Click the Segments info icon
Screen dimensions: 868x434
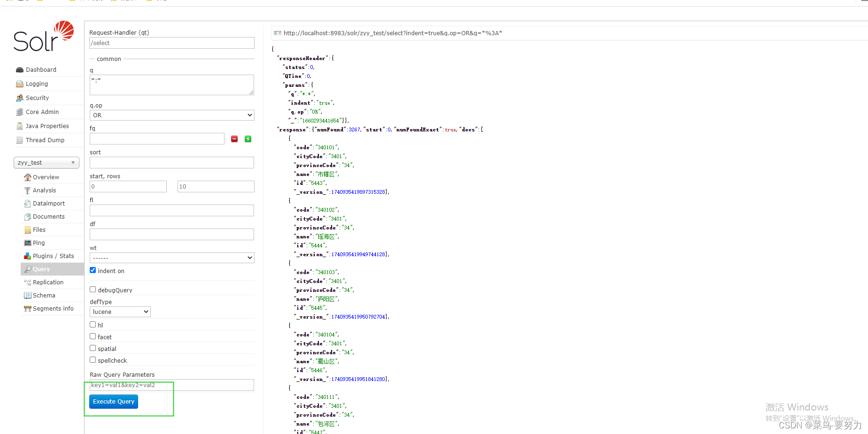[x=28, y=309]
